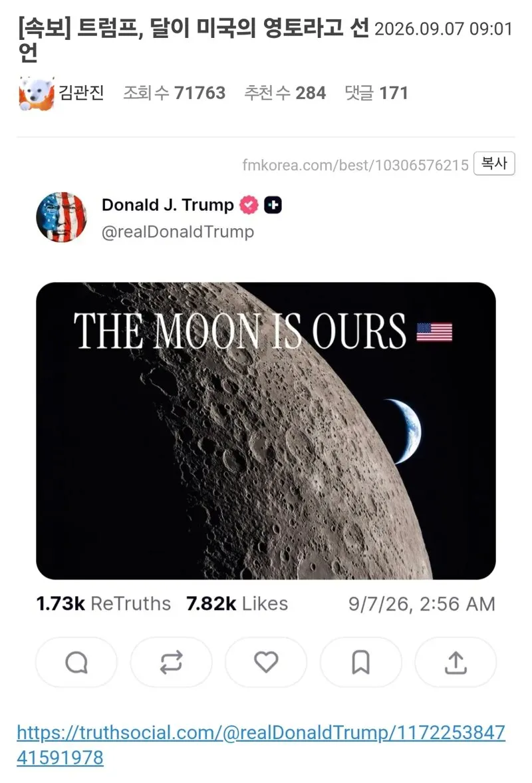Open Donald J. Trump's flag avatar
The height and width of the screenshot is (783, 532).
(61, 218)
